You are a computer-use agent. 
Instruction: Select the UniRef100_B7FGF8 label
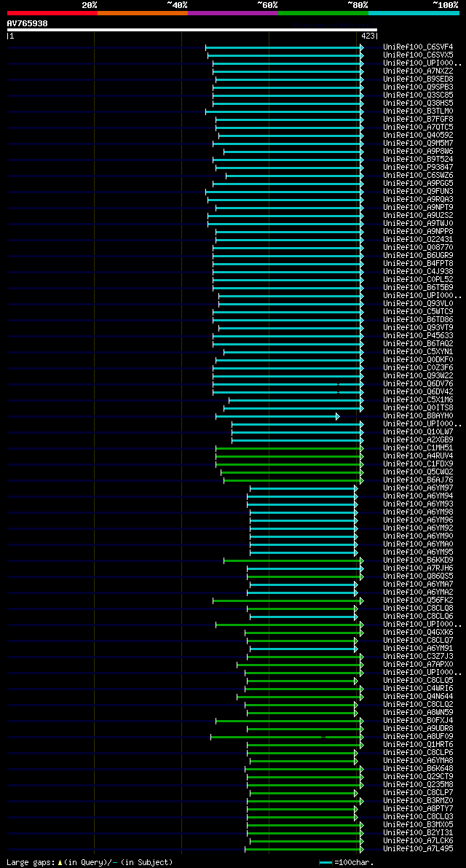pos(418,120)
